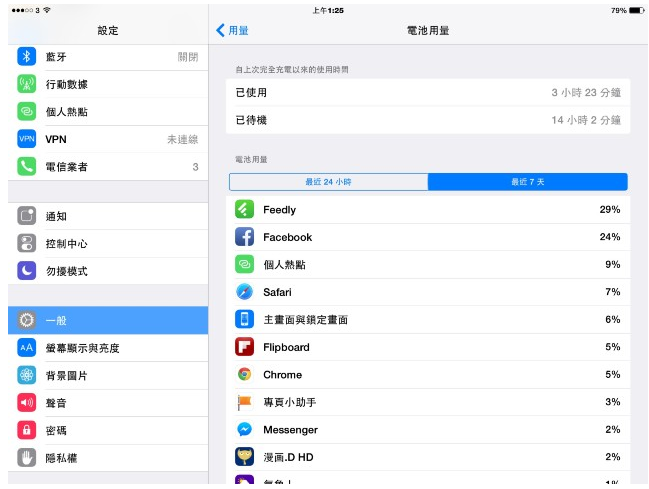The image size is (649, 489).
Task: Tap the Flipboard app icon
Action: 244,347
